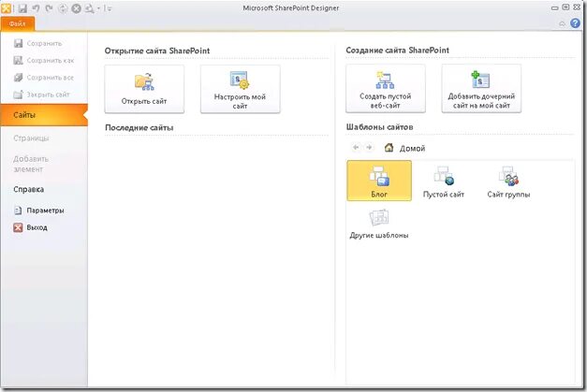
Task: Click the Домой home icon in templates navigation
Action: point(389,148)
